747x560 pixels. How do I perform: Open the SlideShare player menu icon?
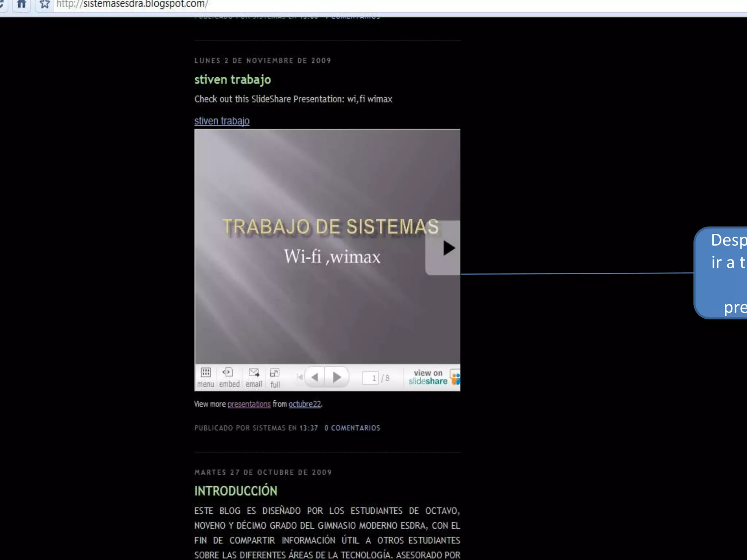point(205,377)
